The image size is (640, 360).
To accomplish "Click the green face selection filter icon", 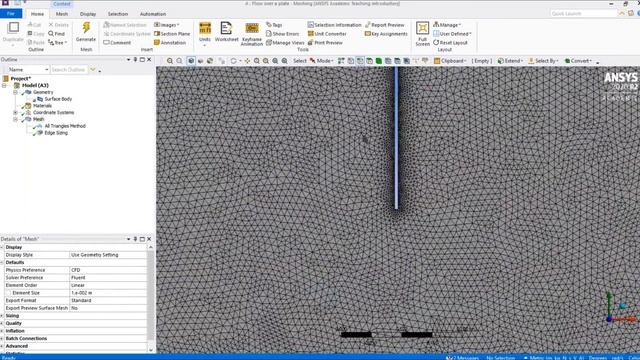I will pyautogui.click(x=379, y=61).
